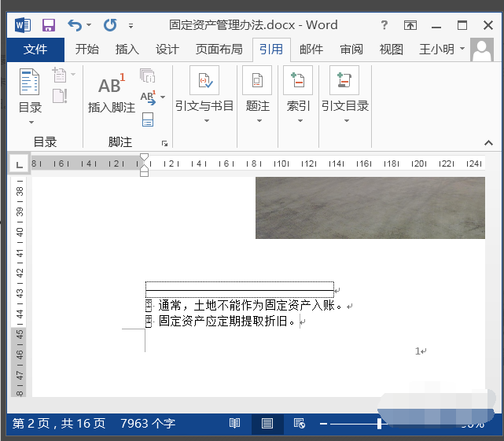Open the Word Help question mark icon
This screenshot has height=441, width=504.
pos(384,25)
